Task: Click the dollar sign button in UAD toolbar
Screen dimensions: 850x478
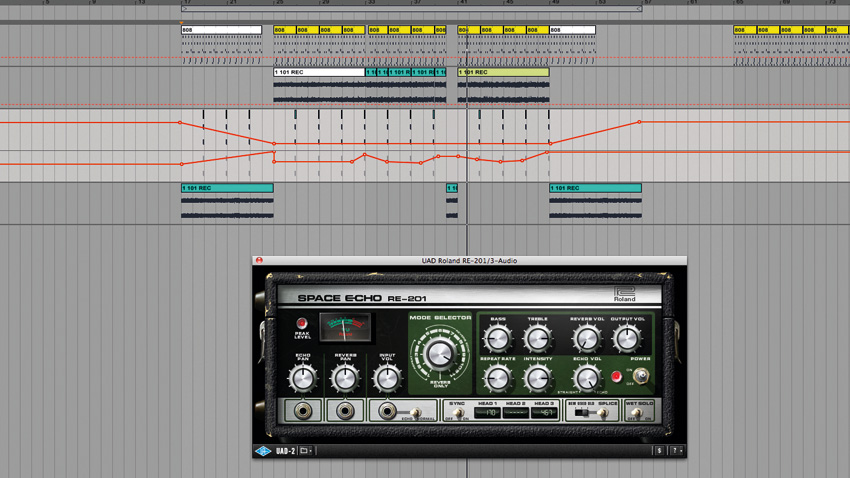Action: (x=659, y=450)
